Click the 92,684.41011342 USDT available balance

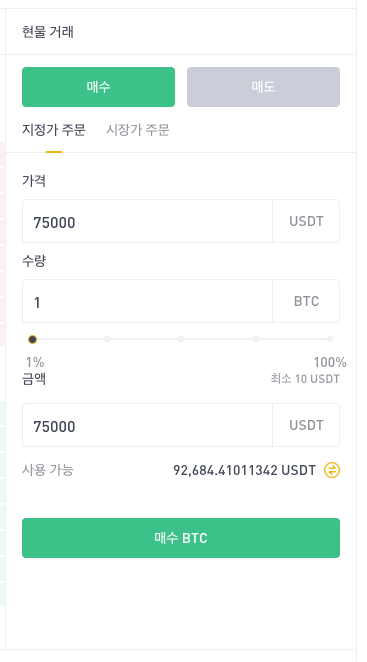[x=245, y=470]
